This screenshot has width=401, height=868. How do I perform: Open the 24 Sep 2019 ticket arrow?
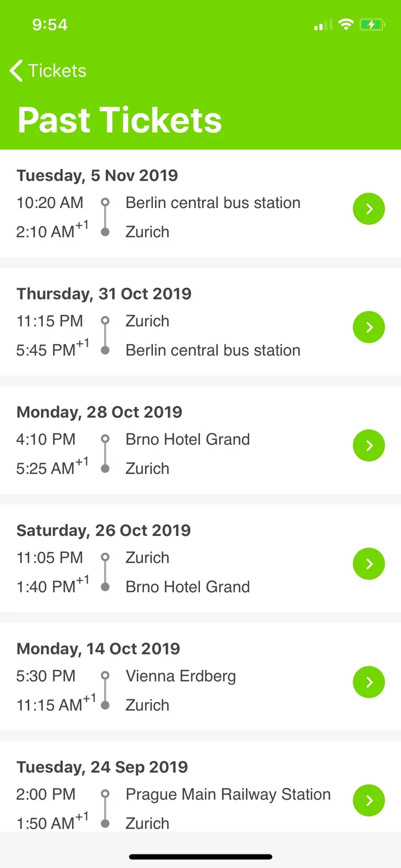[368, 800]
